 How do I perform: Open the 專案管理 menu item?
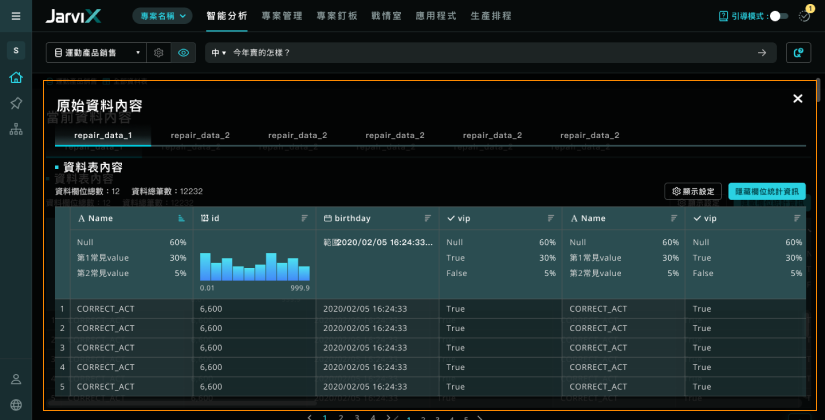[282, 16]
